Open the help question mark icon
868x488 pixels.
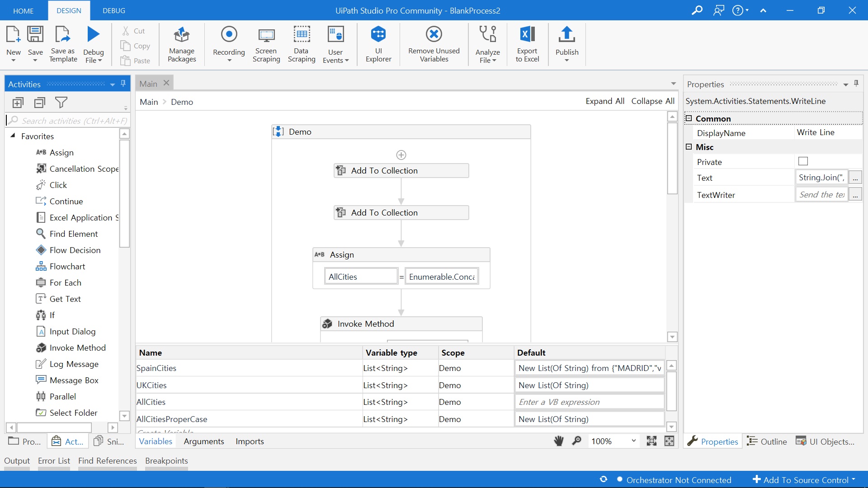(737, 10)
